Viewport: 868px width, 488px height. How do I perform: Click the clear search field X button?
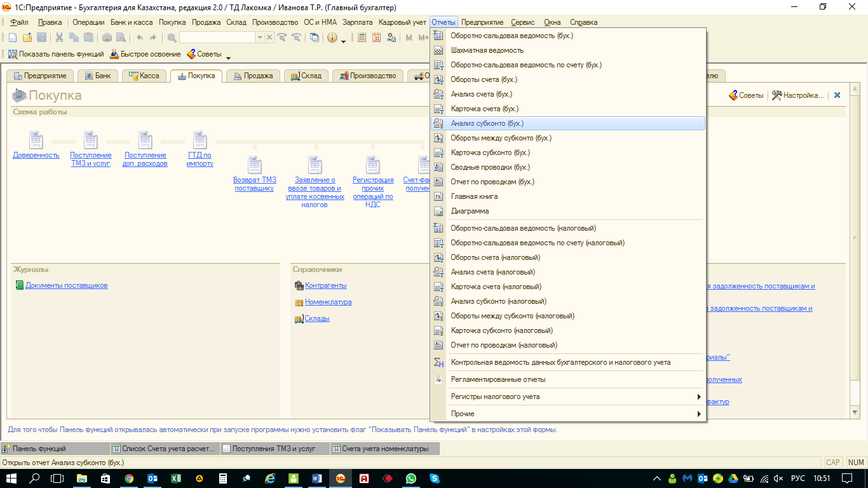tap(269, 37)
